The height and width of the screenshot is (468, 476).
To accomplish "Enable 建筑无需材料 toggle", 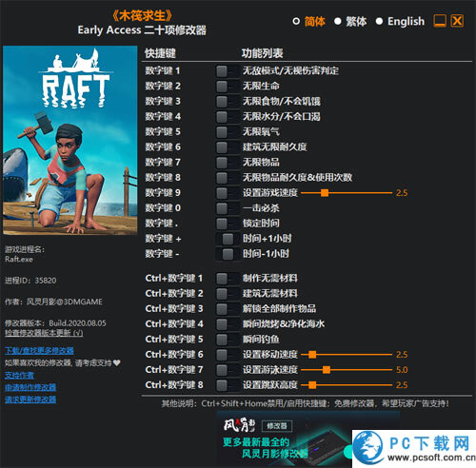I will [x=228, y=294].
